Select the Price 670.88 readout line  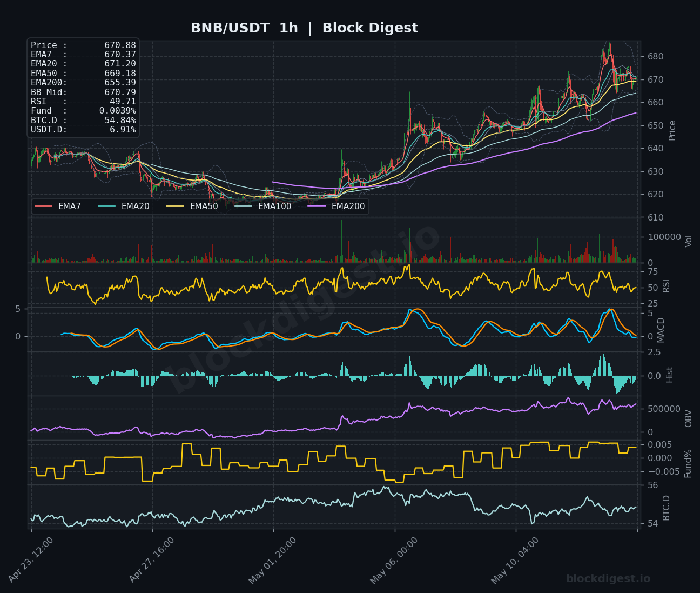point(83,45)
